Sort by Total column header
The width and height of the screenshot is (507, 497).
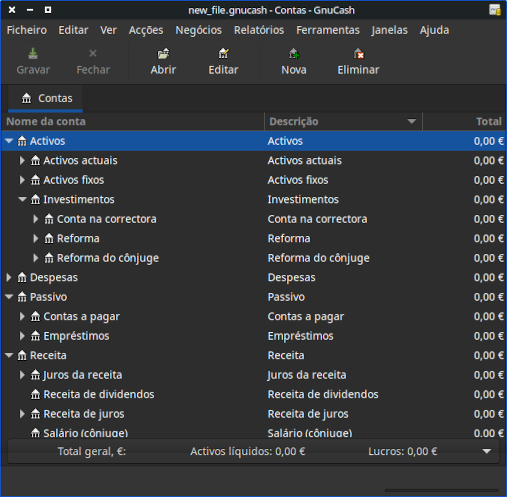click(464, 121)
